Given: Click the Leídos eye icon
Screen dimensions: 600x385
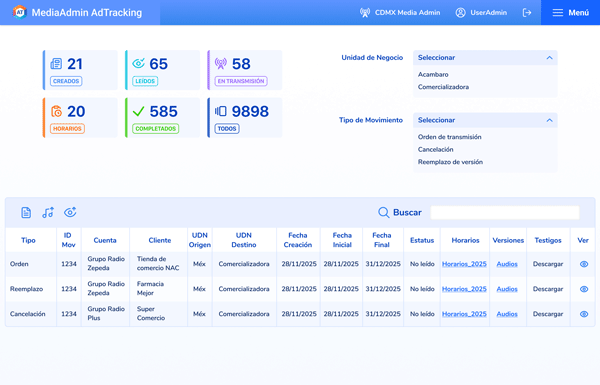Looking at the screenshot, I should 139,63.
